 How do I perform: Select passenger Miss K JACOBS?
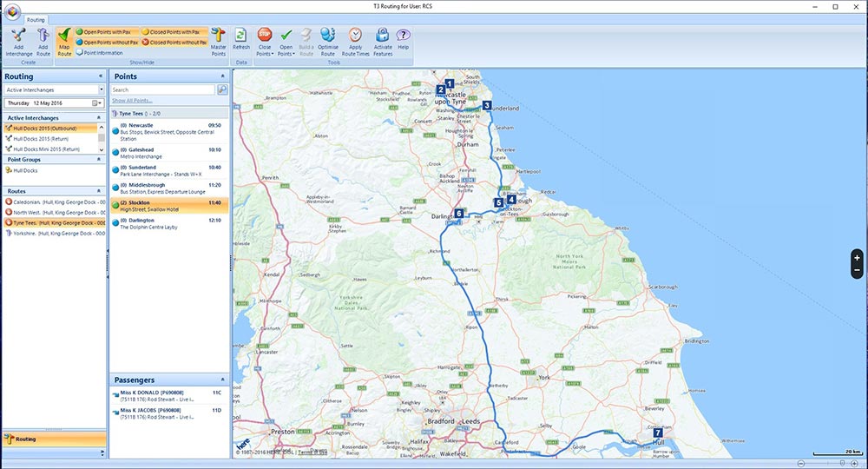pyautogui.click(x=169, y=413)
